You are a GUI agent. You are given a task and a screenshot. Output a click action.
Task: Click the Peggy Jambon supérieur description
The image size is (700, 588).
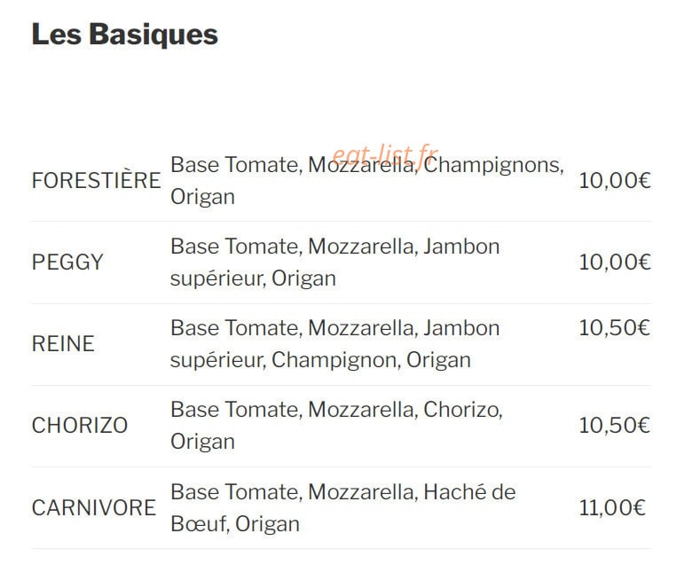coord(334,263)
